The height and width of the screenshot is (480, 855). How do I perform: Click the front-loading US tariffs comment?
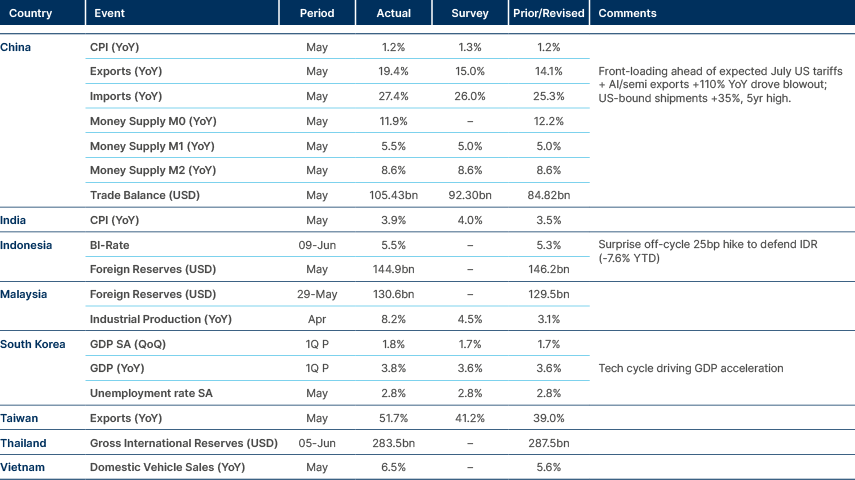720,85
